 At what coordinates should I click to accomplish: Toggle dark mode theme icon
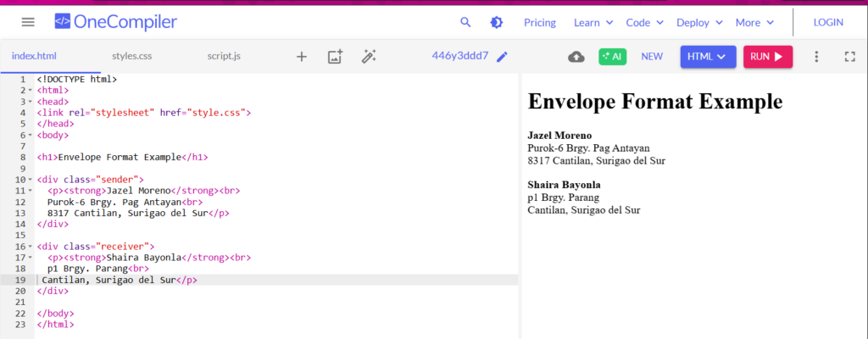click(x=497, y=22)
